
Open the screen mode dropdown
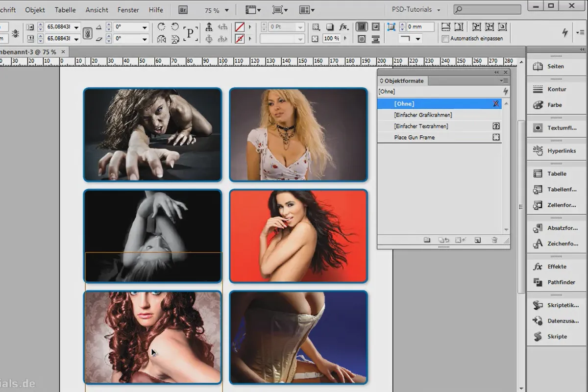coord(280,10)
